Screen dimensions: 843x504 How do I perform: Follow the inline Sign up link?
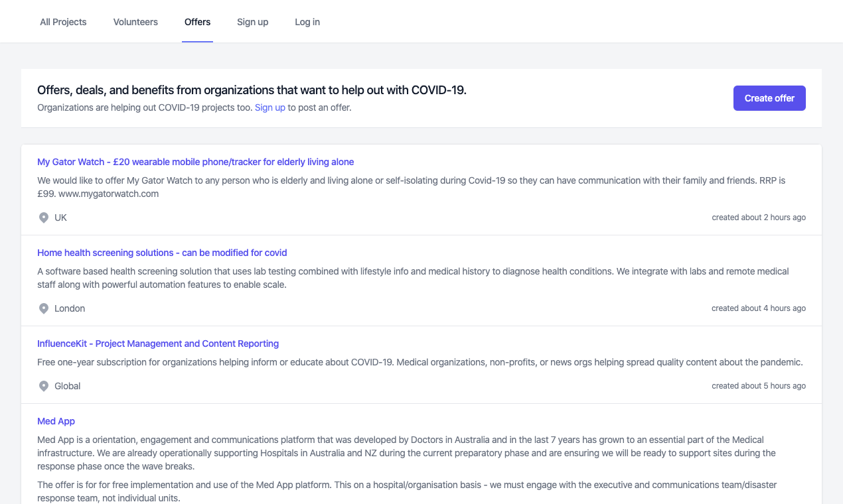coord(270,107)
